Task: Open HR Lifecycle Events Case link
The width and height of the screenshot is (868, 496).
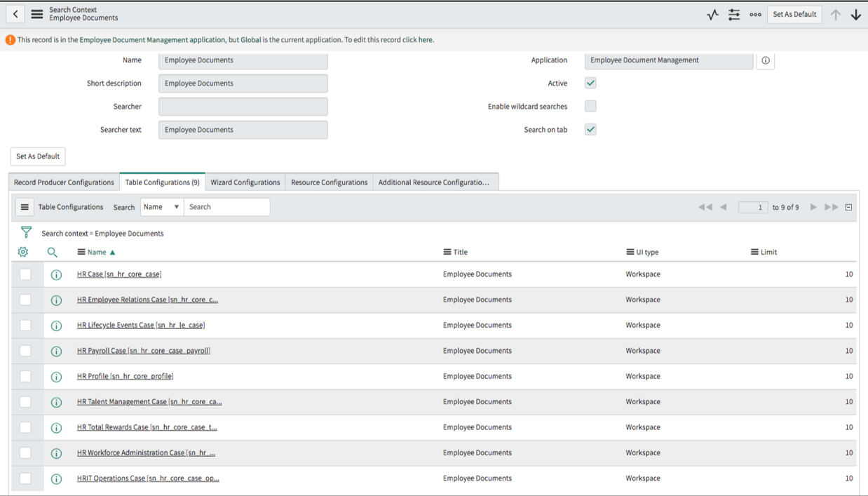Action: [x=141, y=326]
